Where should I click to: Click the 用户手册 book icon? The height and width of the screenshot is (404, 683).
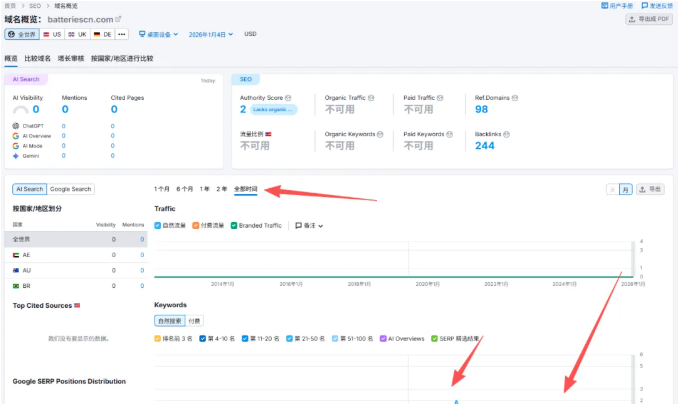point(604,5)
